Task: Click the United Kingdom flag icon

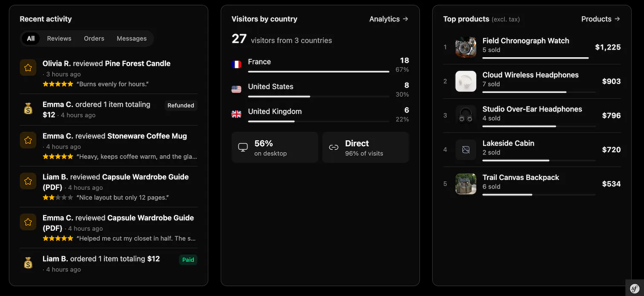Action: click(236, 114)
